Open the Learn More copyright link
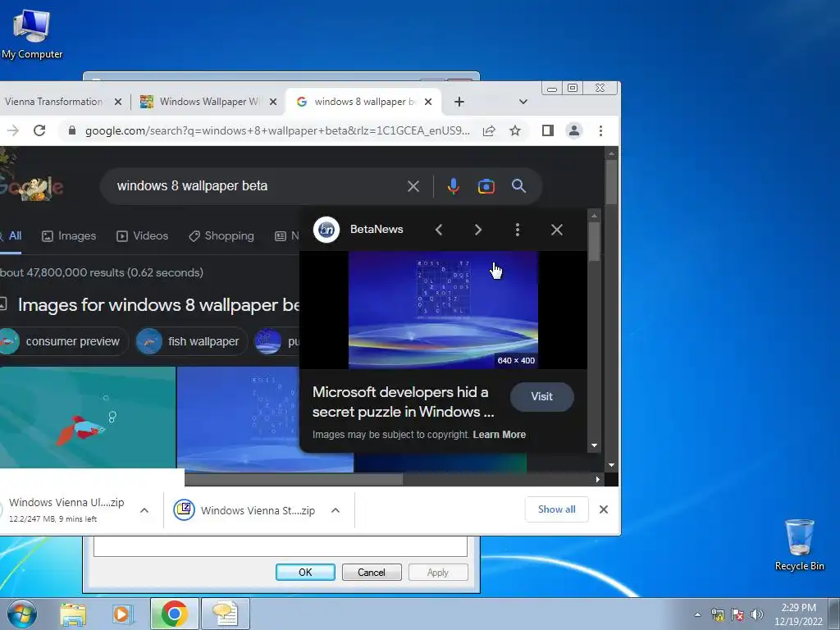Viewport: 840px width, 630px height. [499, 435]
